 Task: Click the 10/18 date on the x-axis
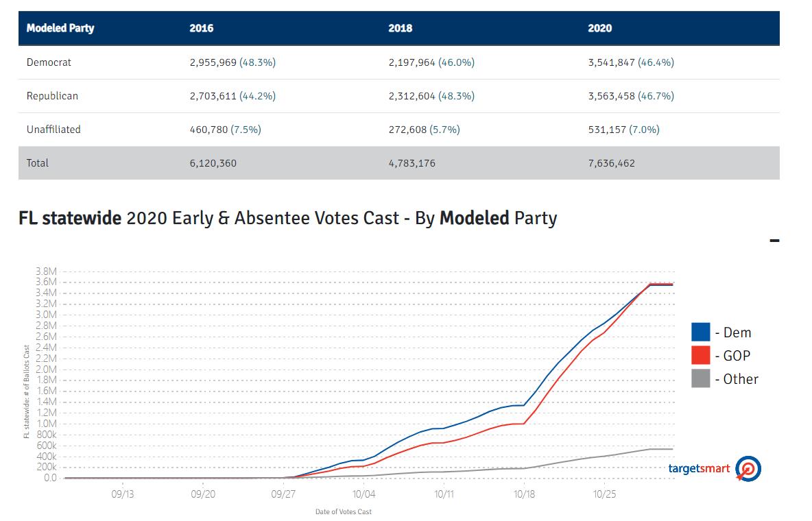coord(524,494)
